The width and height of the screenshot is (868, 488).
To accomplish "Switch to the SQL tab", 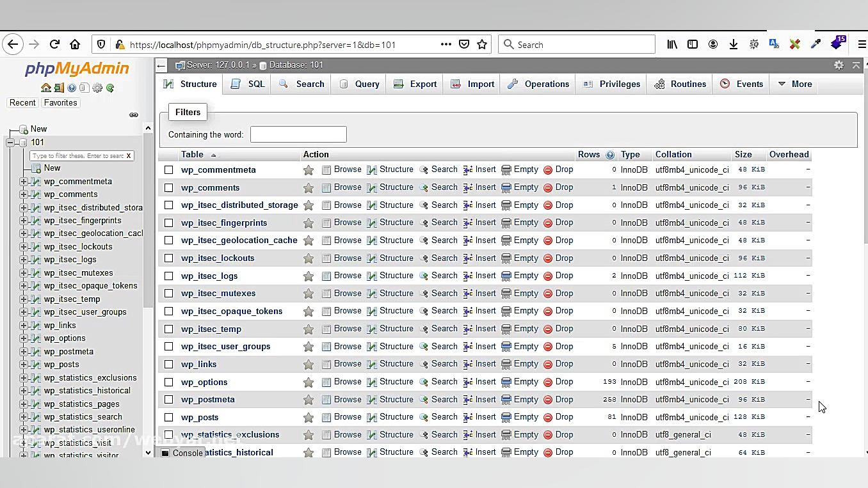I will [x=248, y=84].
